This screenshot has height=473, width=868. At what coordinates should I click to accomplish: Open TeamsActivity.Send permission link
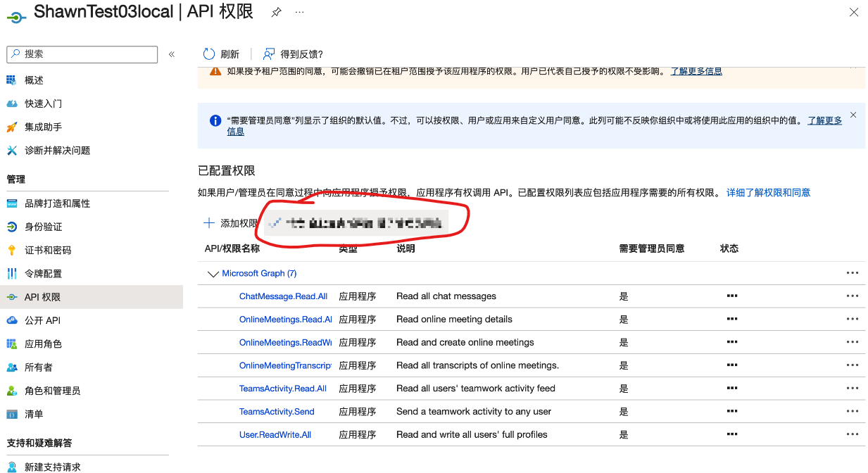pos(277,412)
